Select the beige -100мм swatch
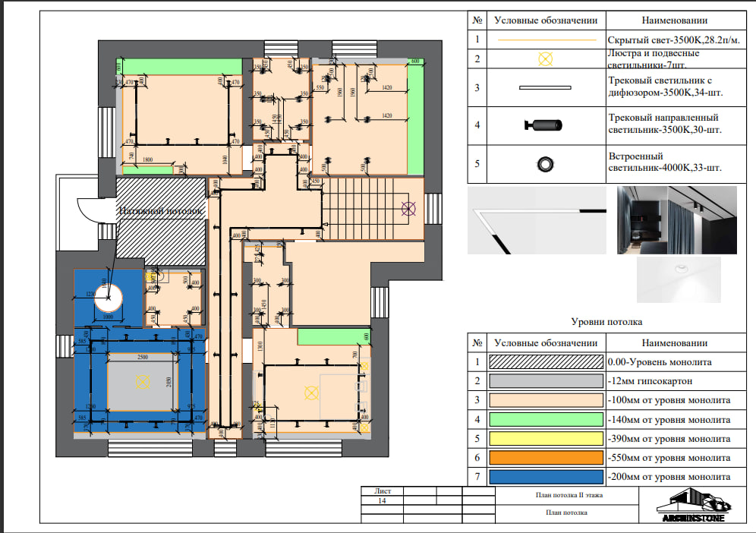Viewport: 756px width, 533px height. (x=547, y=400)
